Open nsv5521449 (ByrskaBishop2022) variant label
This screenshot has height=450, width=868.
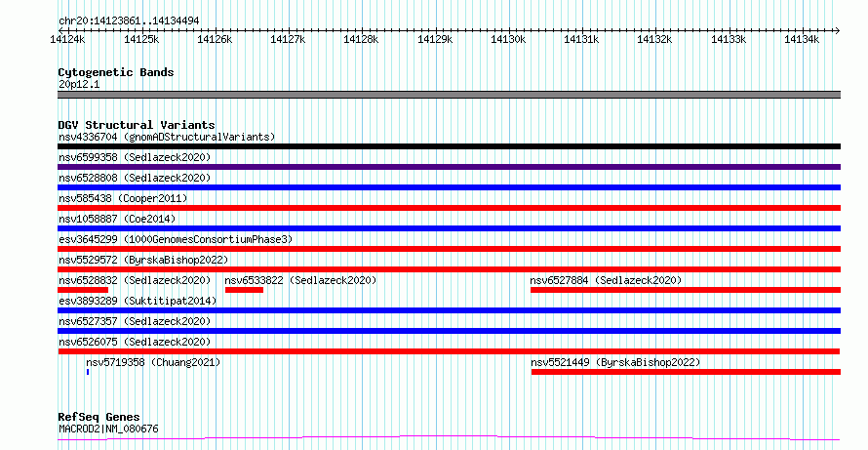tap(615, 362)
